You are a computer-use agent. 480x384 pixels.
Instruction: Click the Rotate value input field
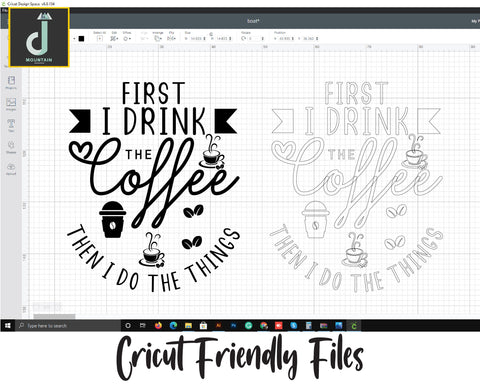pos(254,39)
